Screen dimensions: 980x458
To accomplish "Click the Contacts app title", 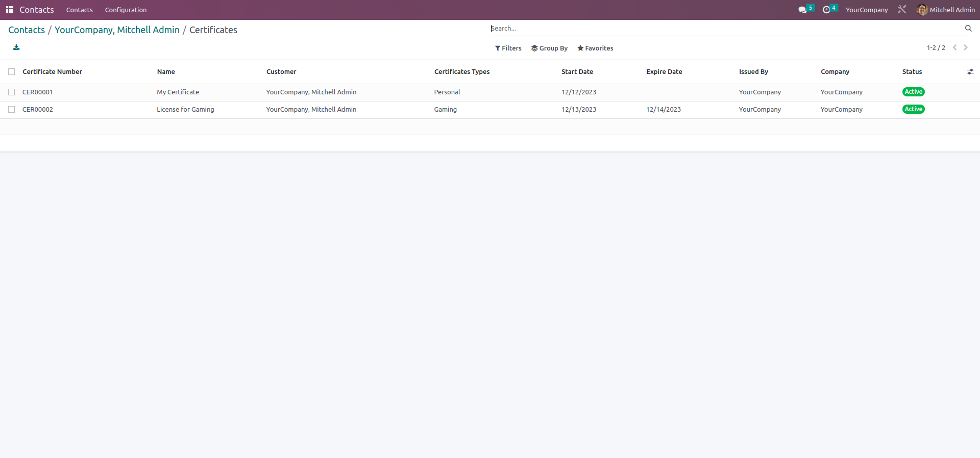I will tap(37, 10).
